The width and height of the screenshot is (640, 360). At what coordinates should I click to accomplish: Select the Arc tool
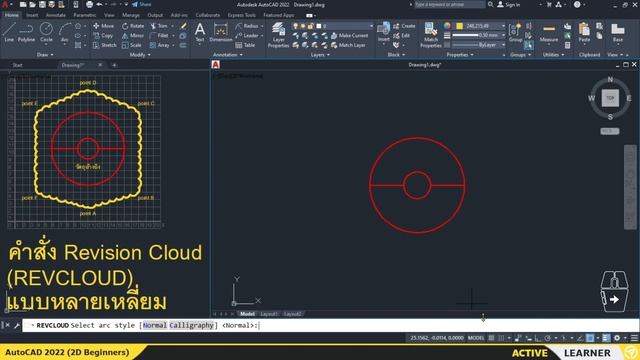point(64,33)
